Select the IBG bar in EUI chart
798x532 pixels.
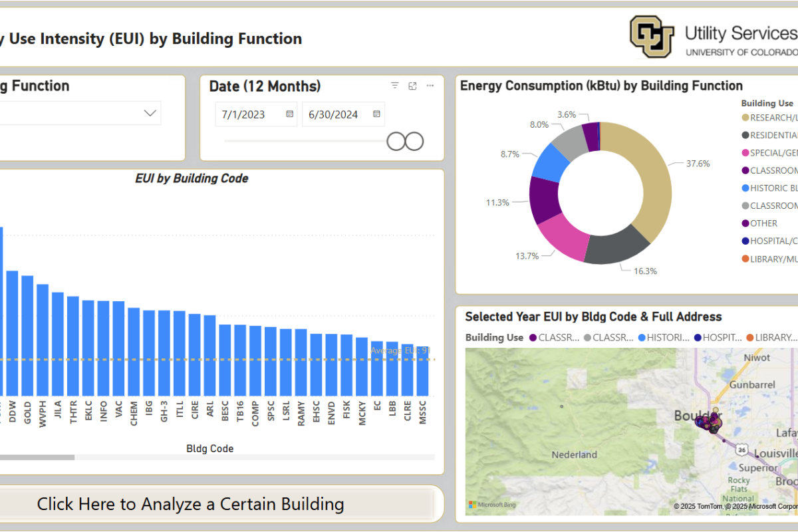(x=149, y=354)
